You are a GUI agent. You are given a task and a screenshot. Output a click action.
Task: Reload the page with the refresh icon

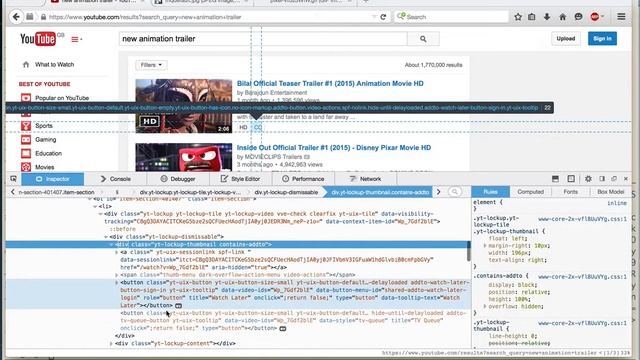point(383,17)
